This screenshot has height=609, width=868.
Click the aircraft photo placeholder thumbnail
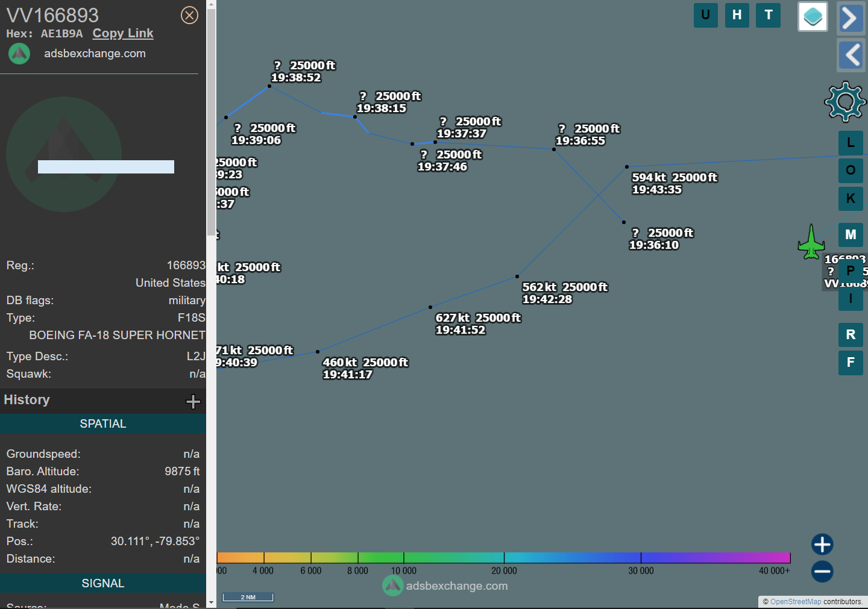pyautogui.click(x=64, y=154)
